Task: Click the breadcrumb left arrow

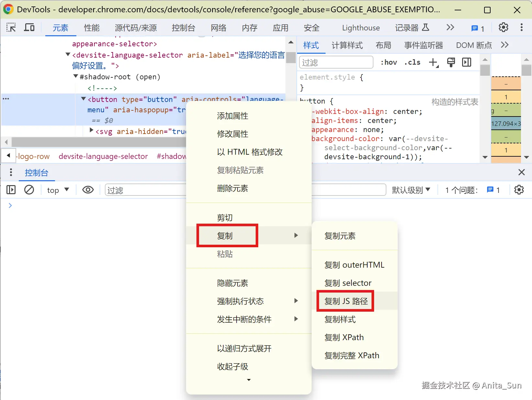Action: (8, 156)
